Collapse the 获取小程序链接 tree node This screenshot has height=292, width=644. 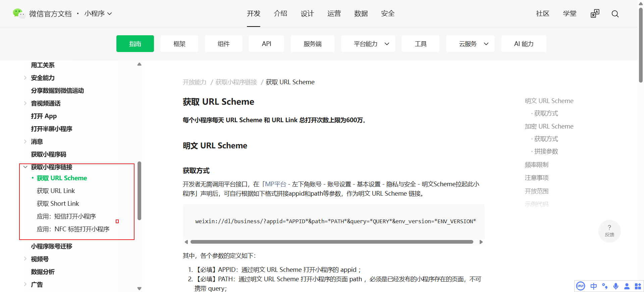click(x=25, y=167)
